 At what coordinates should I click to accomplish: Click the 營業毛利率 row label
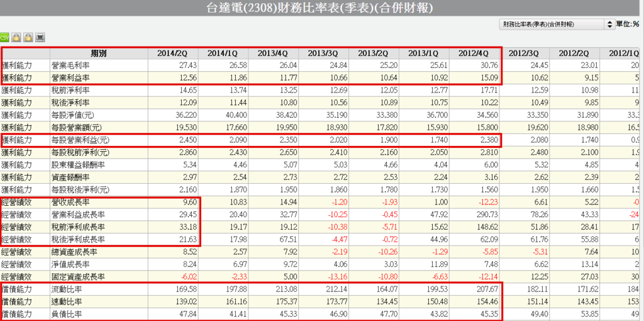click(x=71, y=65)
